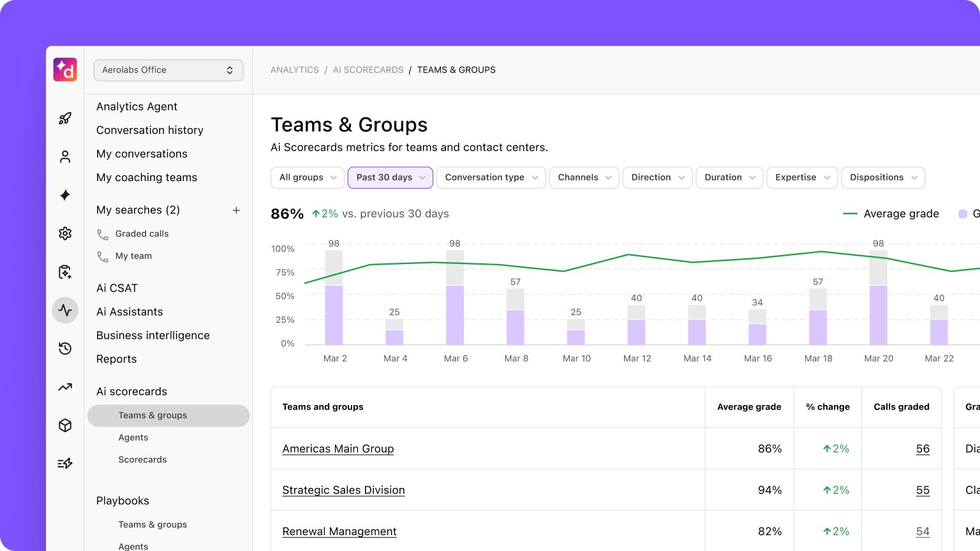Expand the Expertise filter
Viewport: 980px width, 551px height.
(803, 177)
